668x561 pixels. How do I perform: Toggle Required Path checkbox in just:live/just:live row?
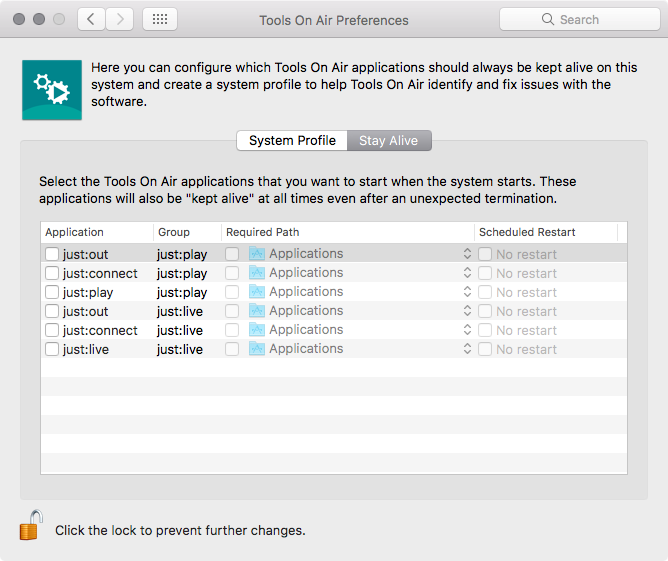232,349
